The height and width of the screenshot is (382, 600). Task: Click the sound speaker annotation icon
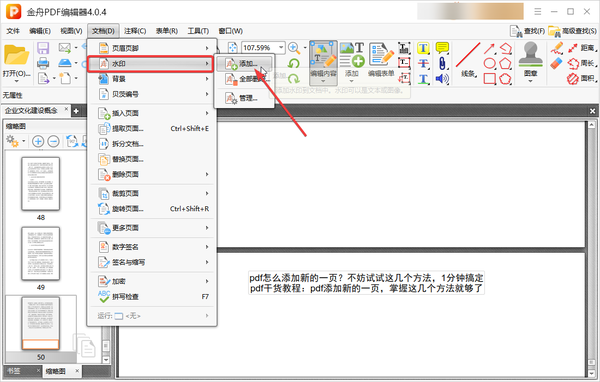[x=442, y=79]
